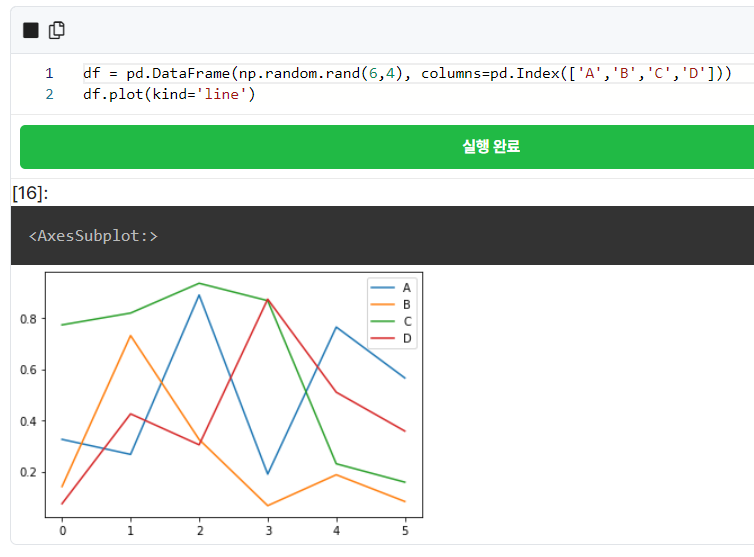This screenshot has height=557, width=754.
Task: Click the x-axis tick label 2
Action: (x=200, y=531)
